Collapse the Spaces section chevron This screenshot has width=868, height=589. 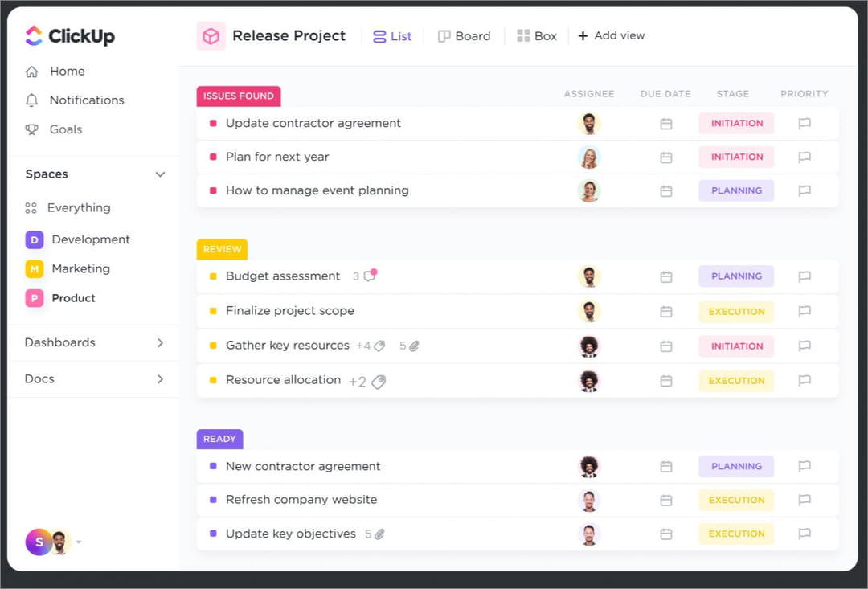click(x=160, y=174)
